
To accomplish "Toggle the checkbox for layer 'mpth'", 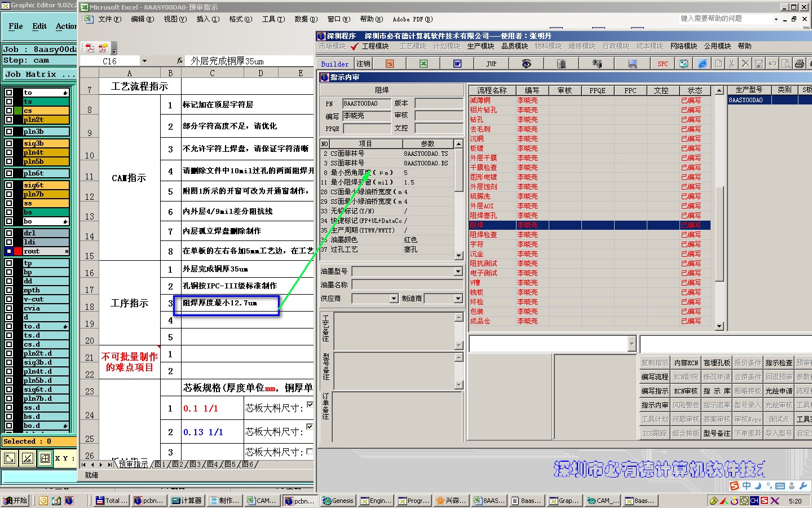I will (x=9, y=290).
